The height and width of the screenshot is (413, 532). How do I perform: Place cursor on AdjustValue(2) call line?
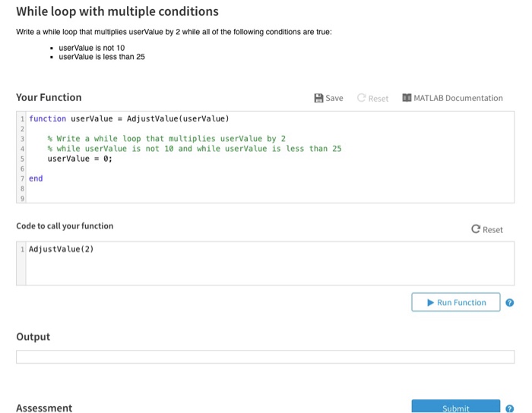pyautogui.click(x=61, y=249)
